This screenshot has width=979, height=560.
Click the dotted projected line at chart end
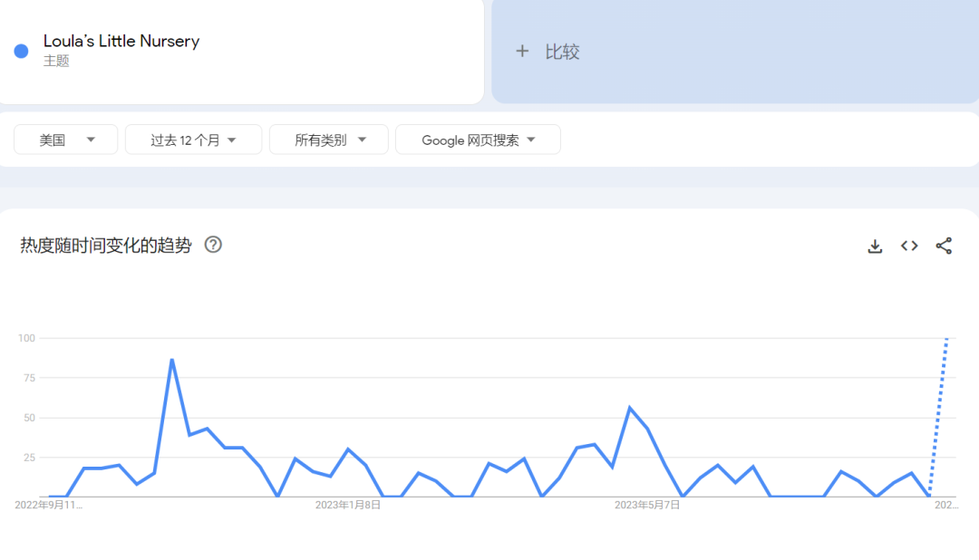pyautogui.click(x=938, y=417)
